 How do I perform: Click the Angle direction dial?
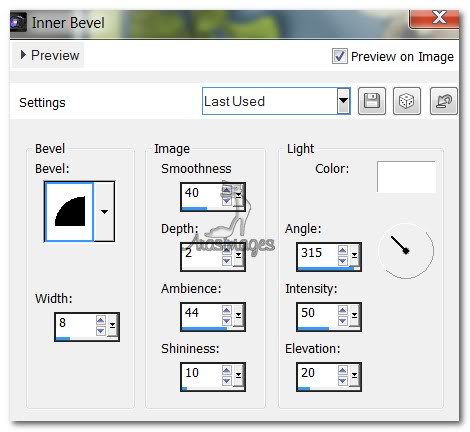406,251
